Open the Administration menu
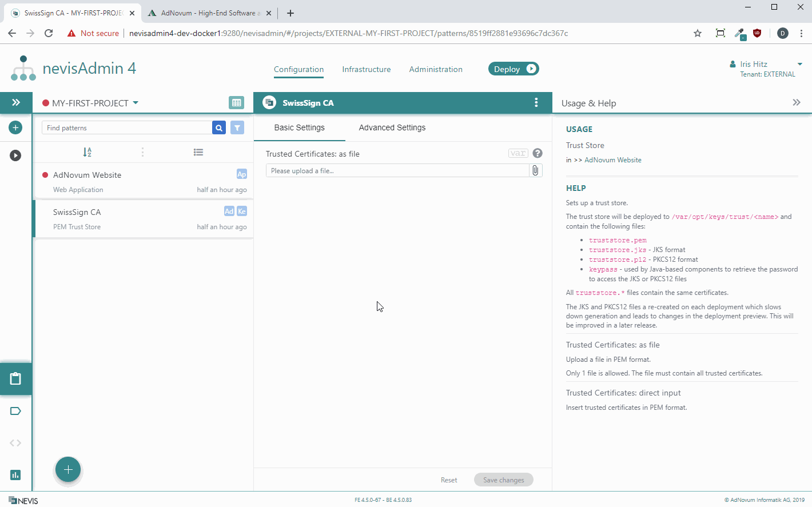Screen dimensions: 812x507 pyautogui.click(x=436, y=69)
